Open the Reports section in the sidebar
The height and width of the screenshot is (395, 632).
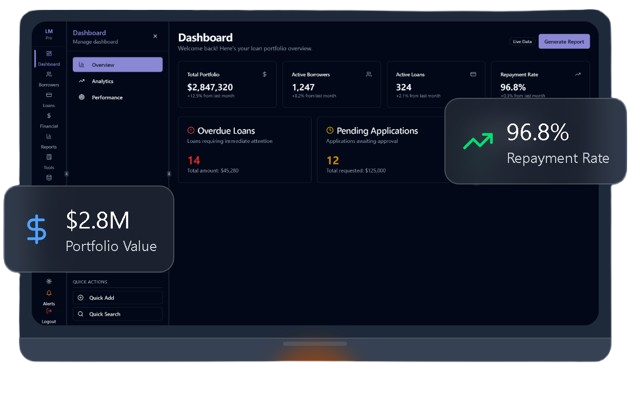[49, 141]
